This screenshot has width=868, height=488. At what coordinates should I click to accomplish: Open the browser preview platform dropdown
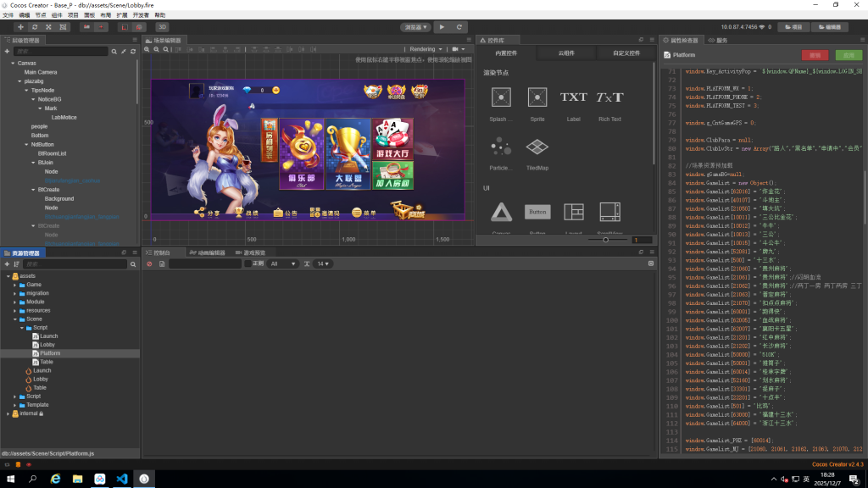tap(415, 27)
